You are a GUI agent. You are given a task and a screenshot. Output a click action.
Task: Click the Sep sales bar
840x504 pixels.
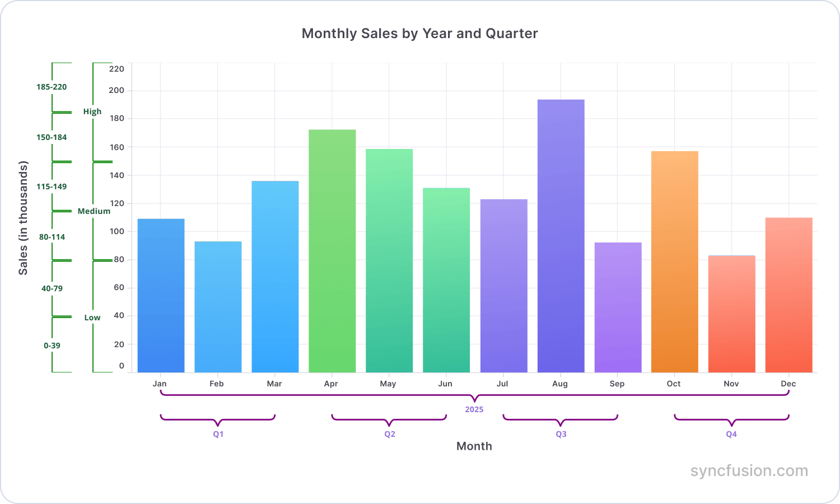point(618,307)
